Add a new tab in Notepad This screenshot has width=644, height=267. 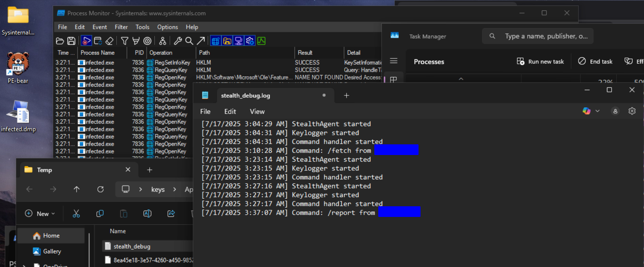point(346,95)
